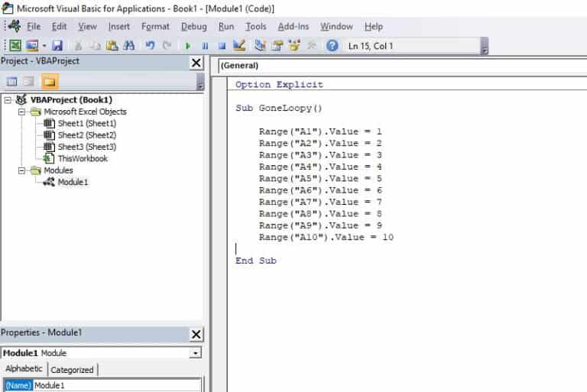Image resolution: width=587 pixels, height=392 pixels.
Task: Click the toolbar options overflow arrow
Action: (485, 47)
